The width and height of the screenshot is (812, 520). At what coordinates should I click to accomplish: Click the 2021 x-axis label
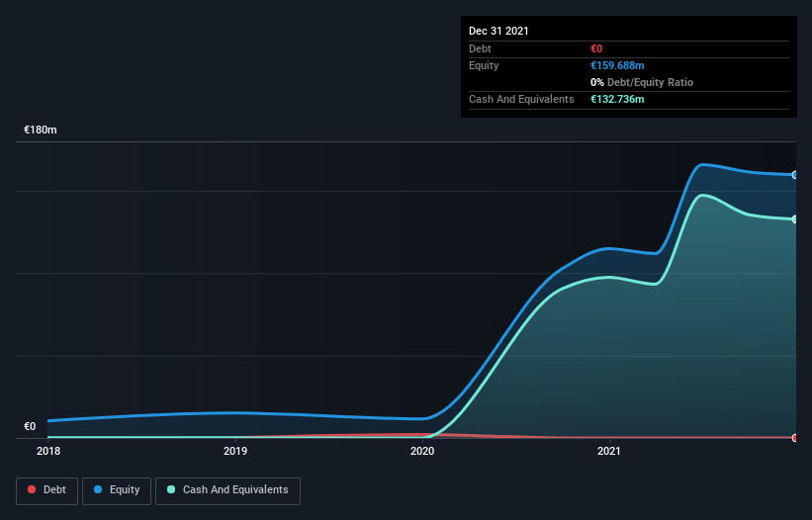point(609,451)
